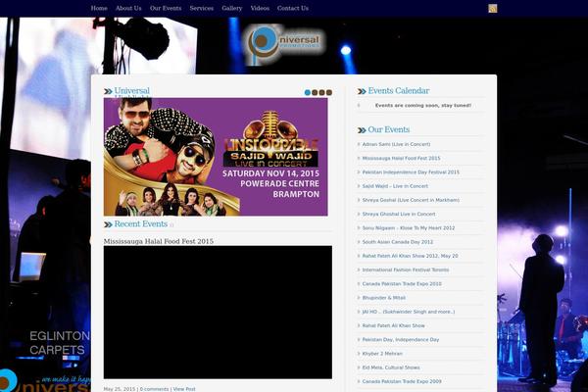Click the orange RSS feed icon
Viewport: 588px width, 392px height.
tap(493, 8)
